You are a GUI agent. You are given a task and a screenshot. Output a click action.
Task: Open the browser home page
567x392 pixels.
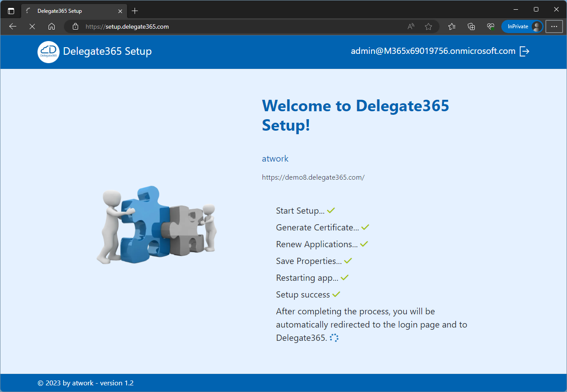(52, 26)
